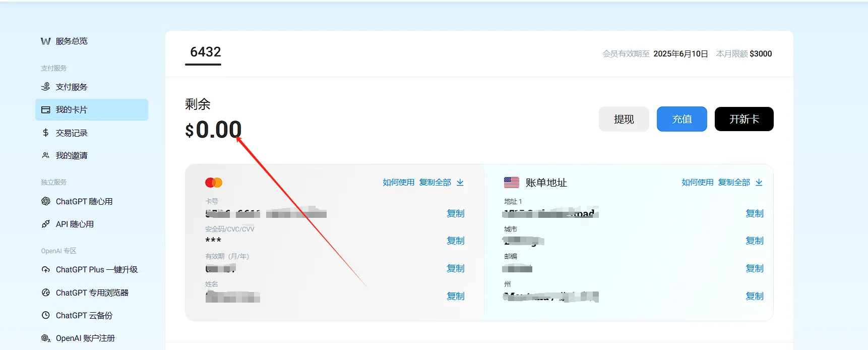Image resolution: width=868 pixels, height=350 pixels.
Task: Select the 6432 card tab
Action: pyautogui.click(x=205, y=52)
